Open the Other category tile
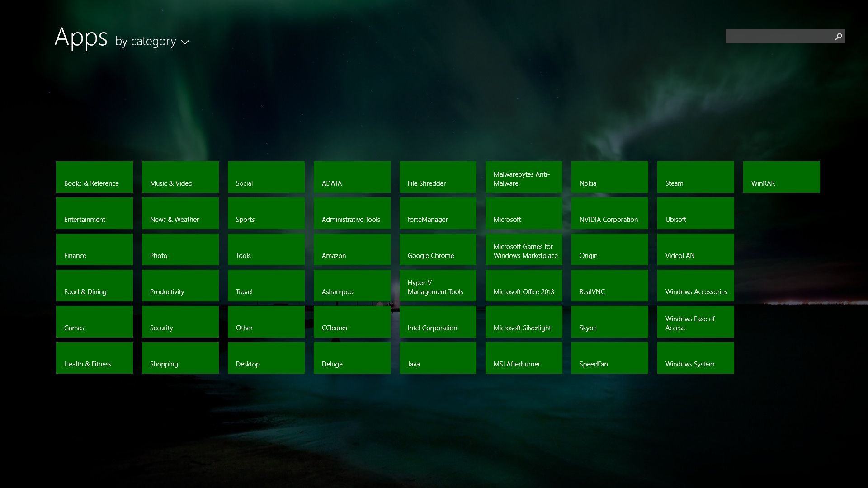This screenshot has width=868, height=488. pos(266,322)
